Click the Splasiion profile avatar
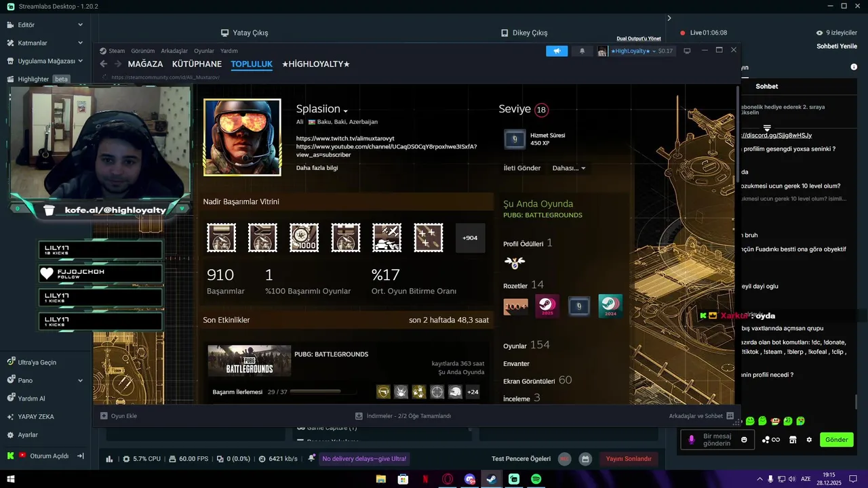Image resolution: width=868 pixels, height=488 pixels. click(x=242, y=137)
